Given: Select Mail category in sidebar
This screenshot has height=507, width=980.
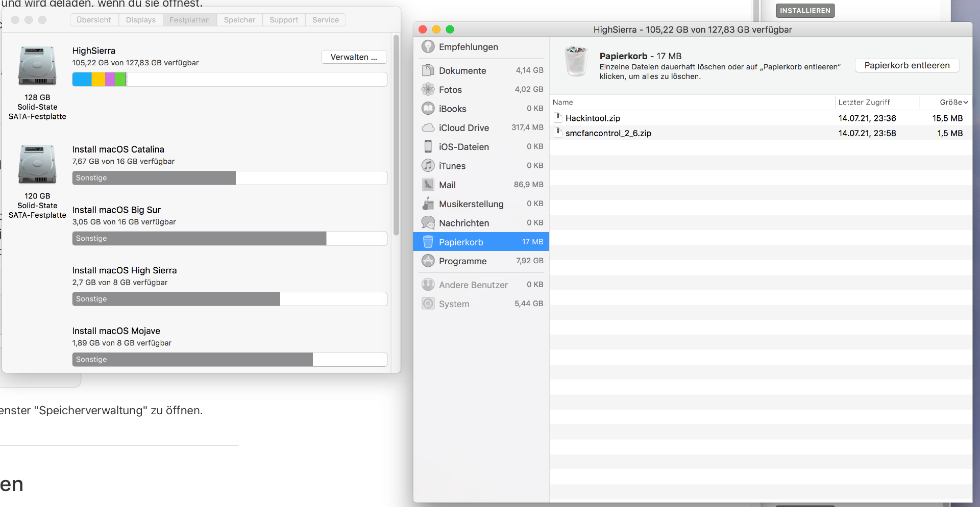Looking at the screenshot, I should (481, 185).
